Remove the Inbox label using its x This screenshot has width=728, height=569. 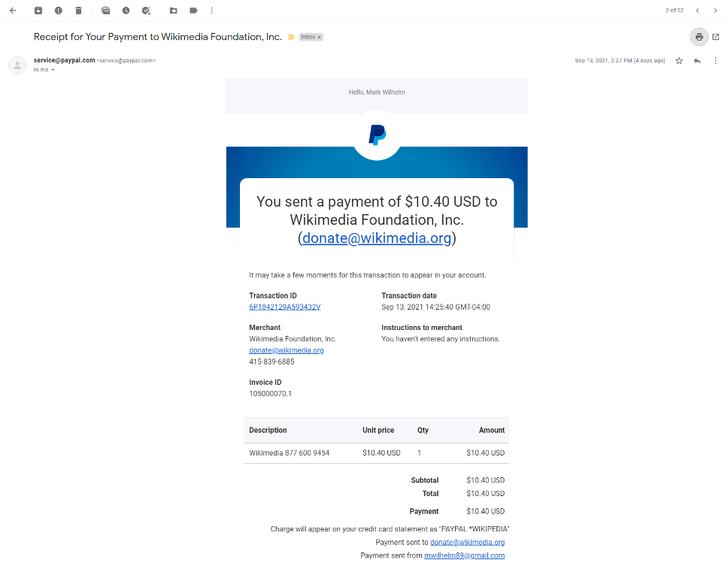click(x=319, y=37)
